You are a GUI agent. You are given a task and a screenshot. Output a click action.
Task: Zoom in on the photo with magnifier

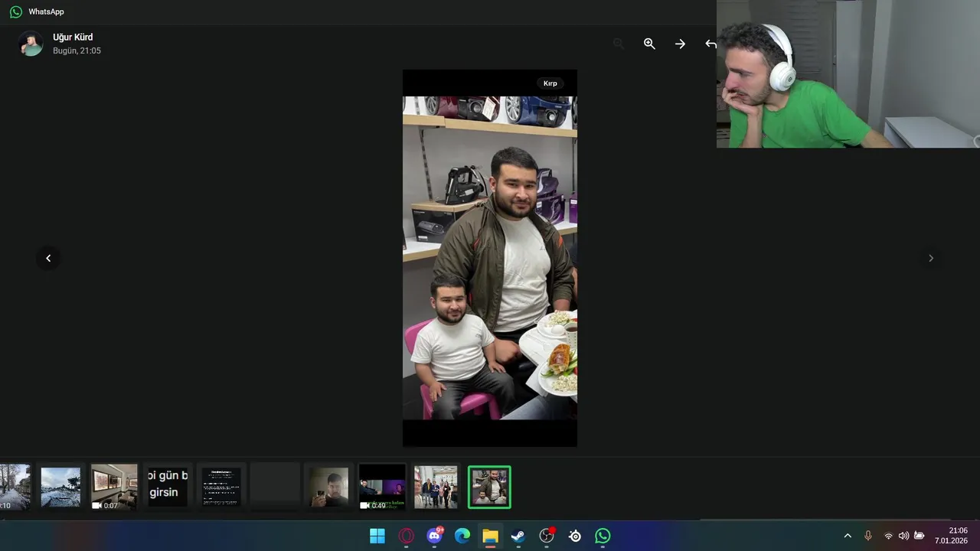[x=649, y=44]
